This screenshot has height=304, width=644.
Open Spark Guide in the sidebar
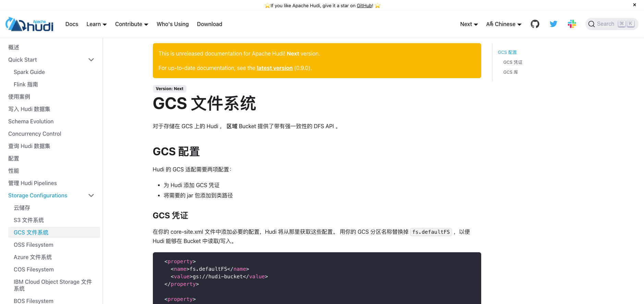tap(29, 72)
